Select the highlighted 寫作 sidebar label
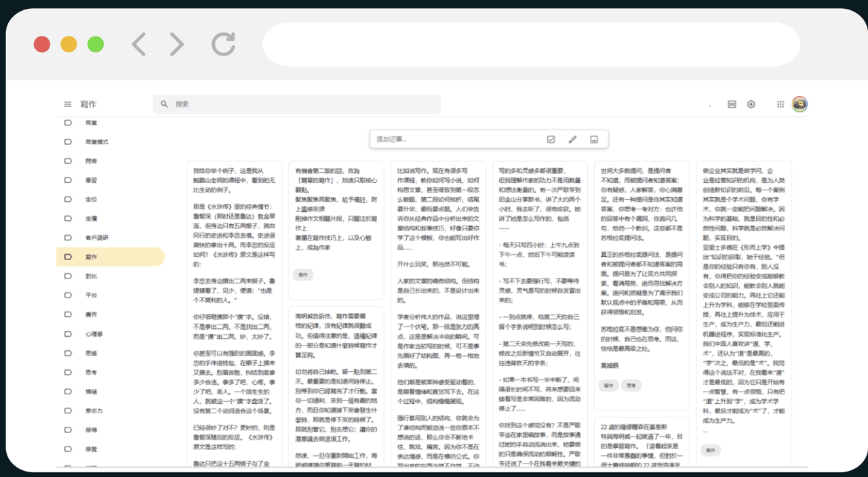The width and height of the screenshot is (868, 477). [x=111, y=257]
